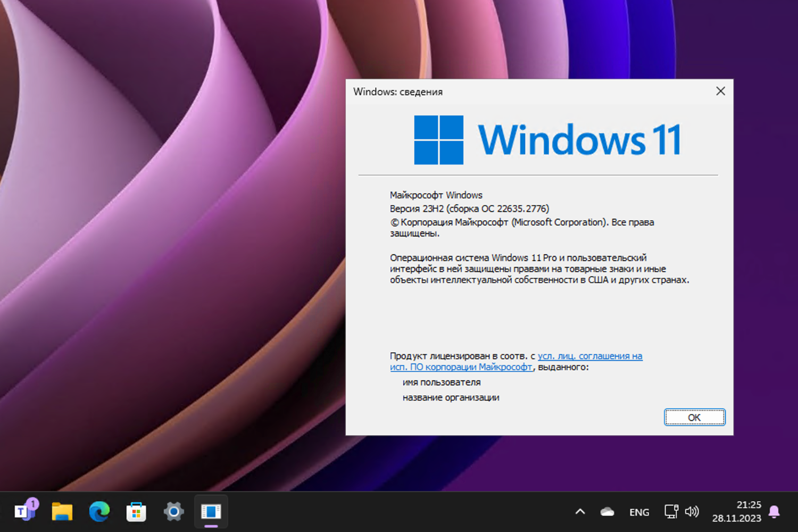Open the Microsoft license agreement link
This screenshot has height=532, width=798.
[x=589, y=356]
